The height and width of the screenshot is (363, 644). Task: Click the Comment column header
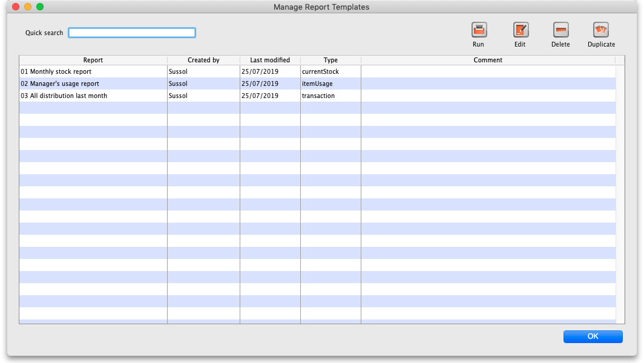488,60
